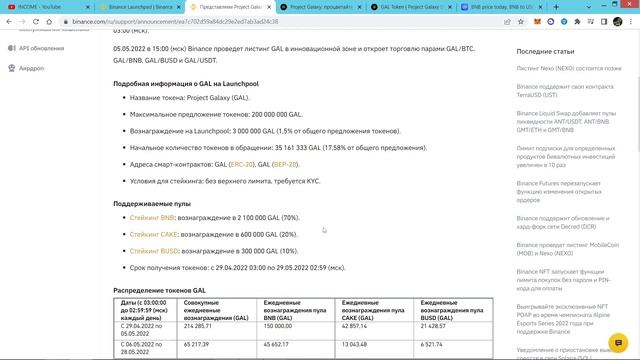Screen dimensions: 640x360
Task: Share this page using address bar icon
Action: coord(507,22)
